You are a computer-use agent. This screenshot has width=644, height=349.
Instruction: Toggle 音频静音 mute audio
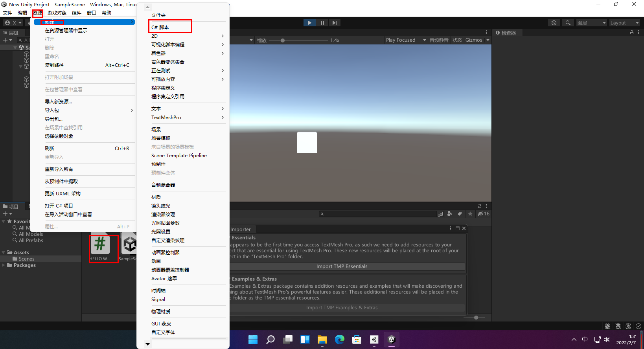(x=439, y=40)
